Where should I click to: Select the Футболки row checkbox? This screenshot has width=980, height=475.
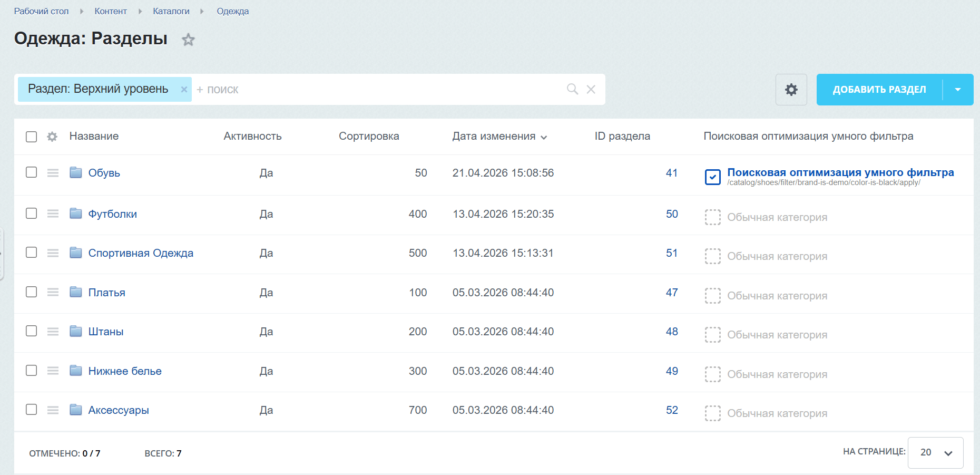[x=32, y=214]
